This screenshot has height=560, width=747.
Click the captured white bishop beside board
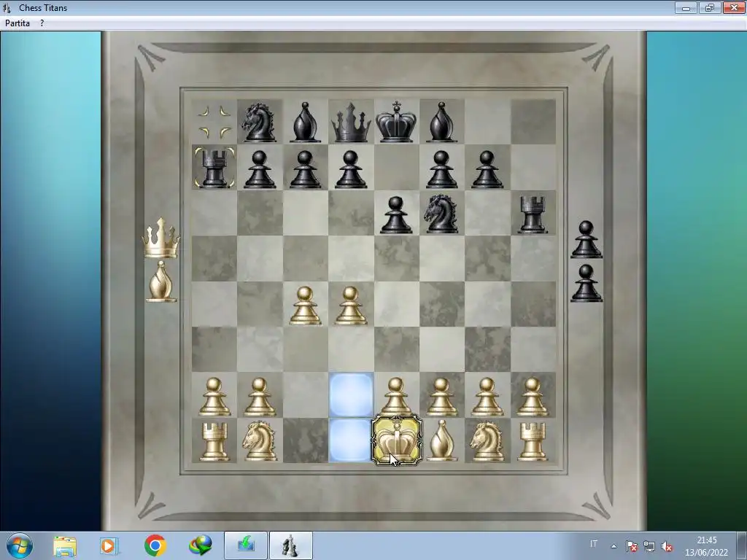click(161, 281)
